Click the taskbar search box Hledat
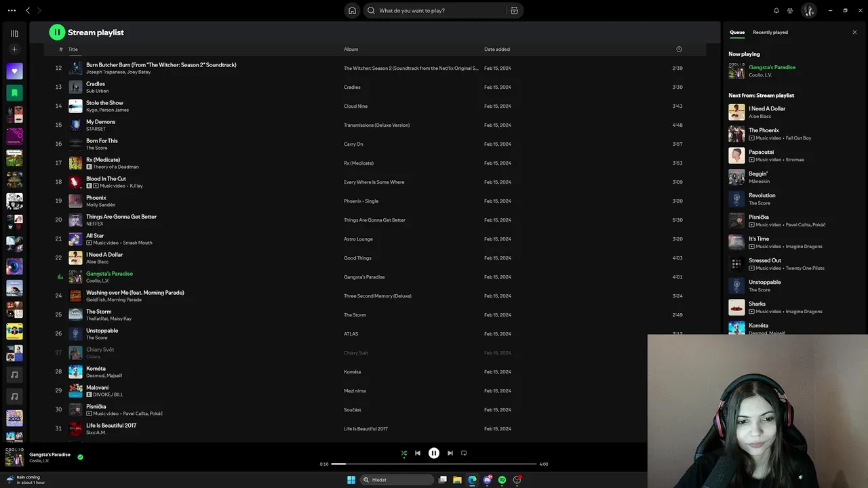The width and height of the screenshot is (868, 488). coord(397,480)
